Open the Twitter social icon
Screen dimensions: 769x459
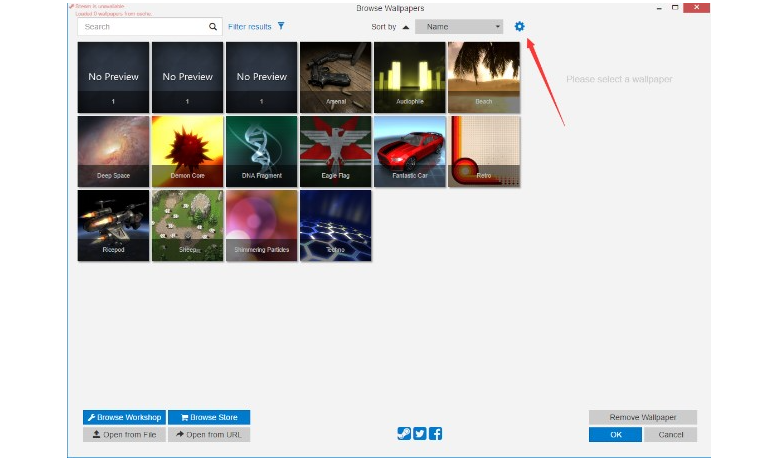420,434
